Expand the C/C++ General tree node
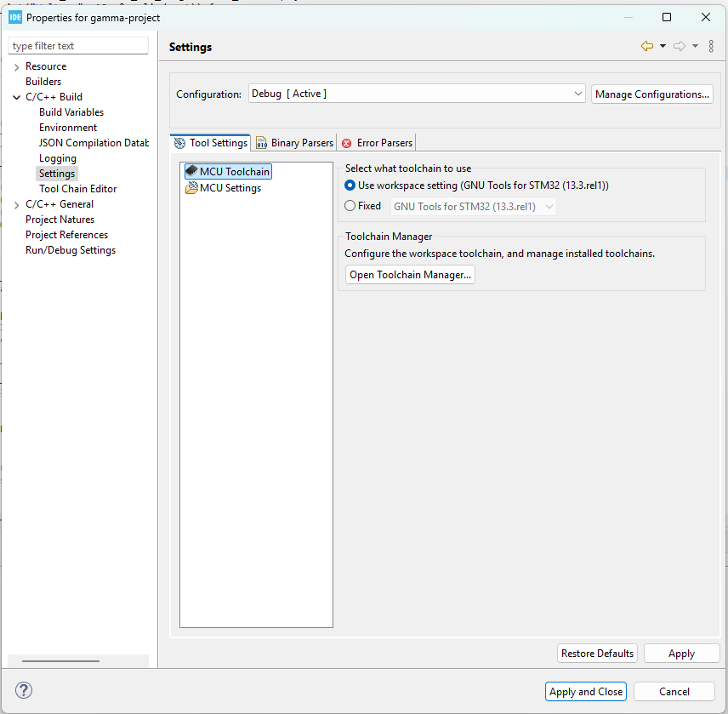This screenshot has height=714, width=728. tap(17, 205)
